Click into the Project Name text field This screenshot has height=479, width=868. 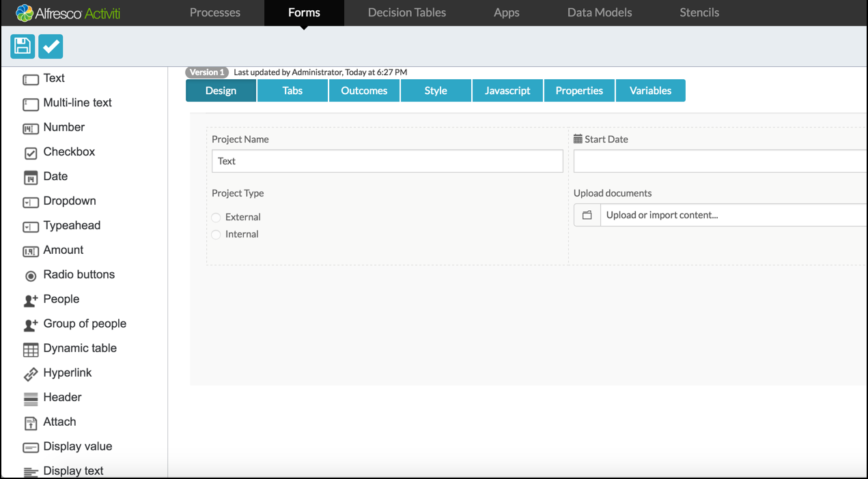point(387,162)
